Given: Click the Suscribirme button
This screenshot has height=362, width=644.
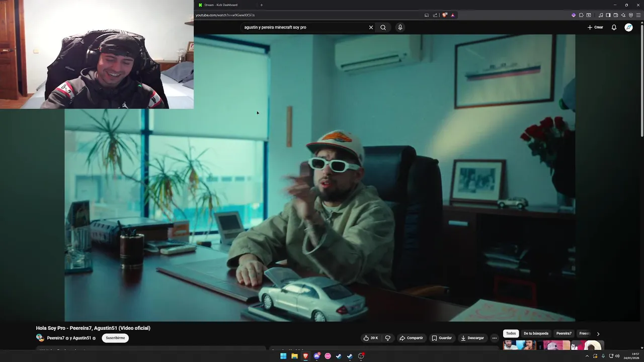Looking at the screenshot, I should coord(115,338).
